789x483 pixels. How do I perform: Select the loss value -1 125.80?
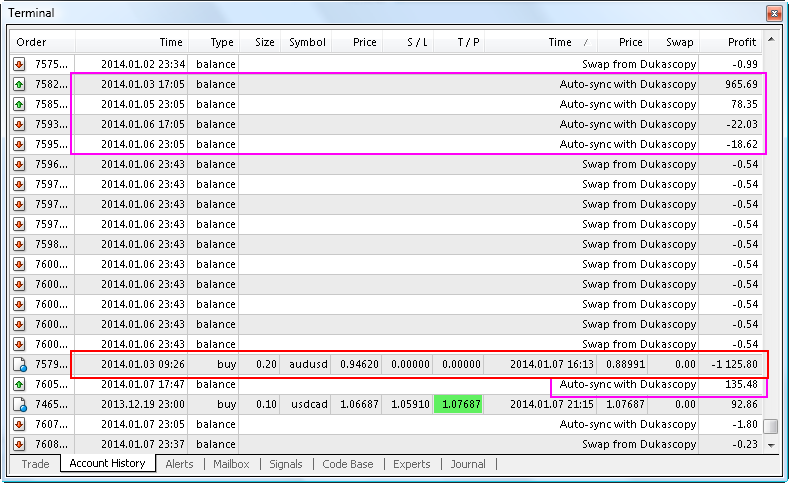(734, 364)
